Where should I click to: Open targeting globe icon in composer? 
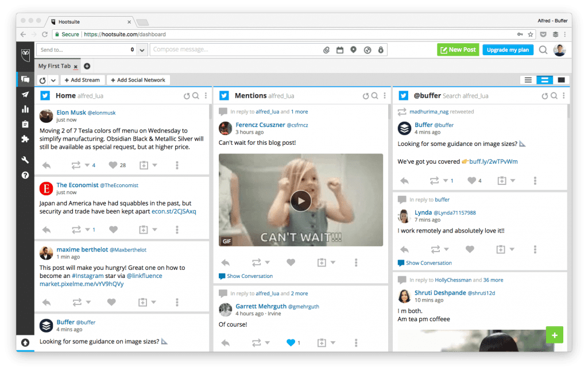point(367,50)
